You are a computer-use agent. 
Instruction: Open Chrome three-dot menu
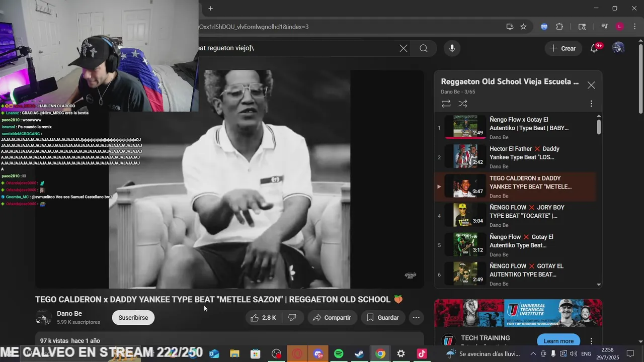click(635, 27)
